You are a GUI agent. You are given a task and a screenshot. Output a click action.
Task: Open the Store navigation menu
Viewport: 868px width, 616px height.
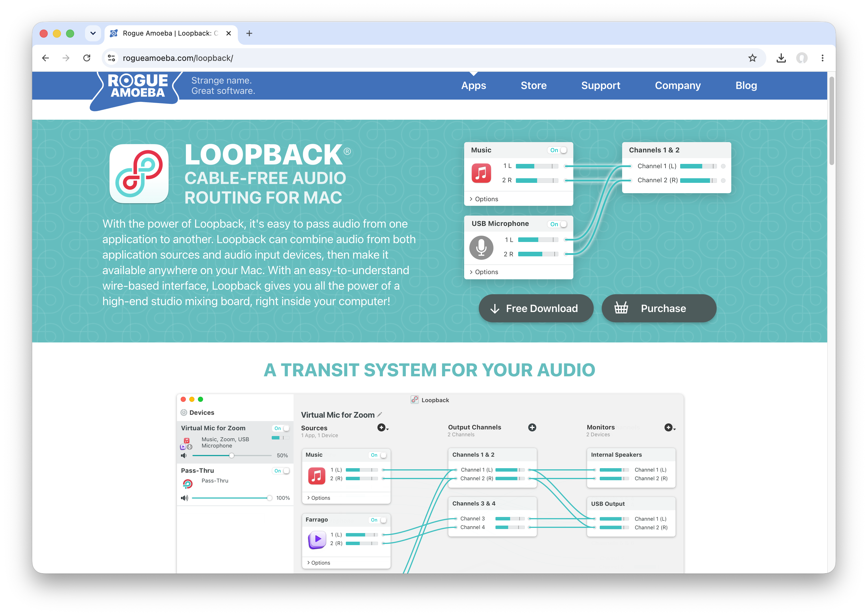point(533,86)
